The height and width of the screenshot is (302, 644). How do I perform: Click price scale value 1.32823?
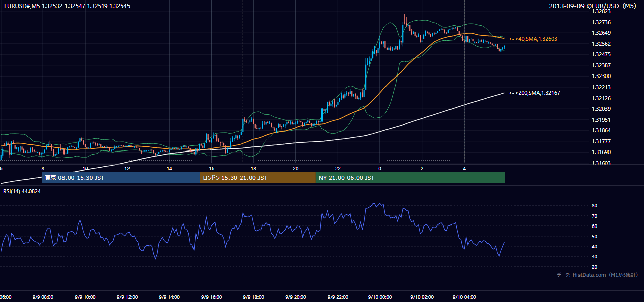pyautogui.click(x=601, y=11)
